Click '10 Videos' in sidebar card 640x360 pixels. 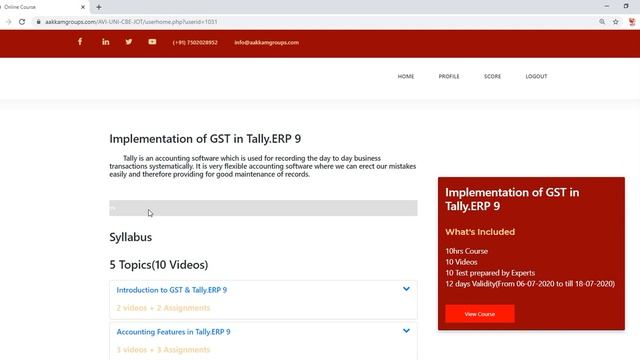[461, 262]
